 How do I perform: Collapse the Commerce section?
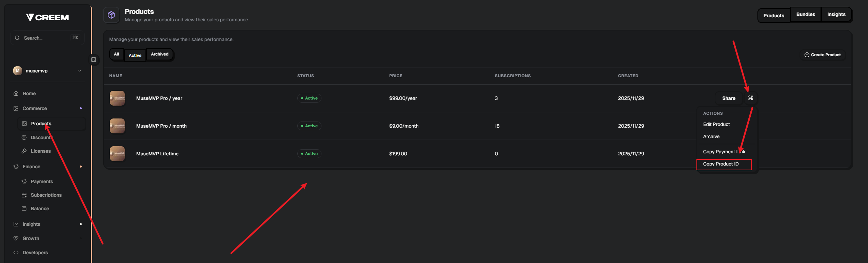[35, 108]
